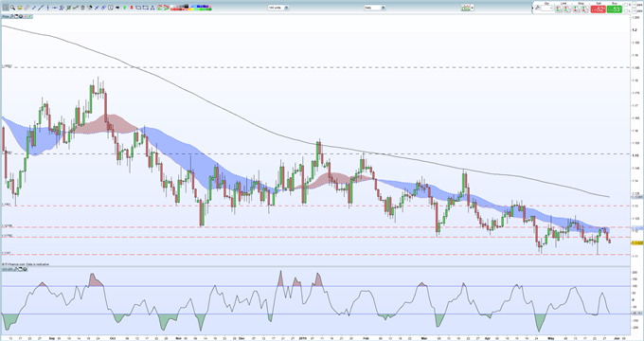Activate the magnifier zoom tool

pos(12,8)
